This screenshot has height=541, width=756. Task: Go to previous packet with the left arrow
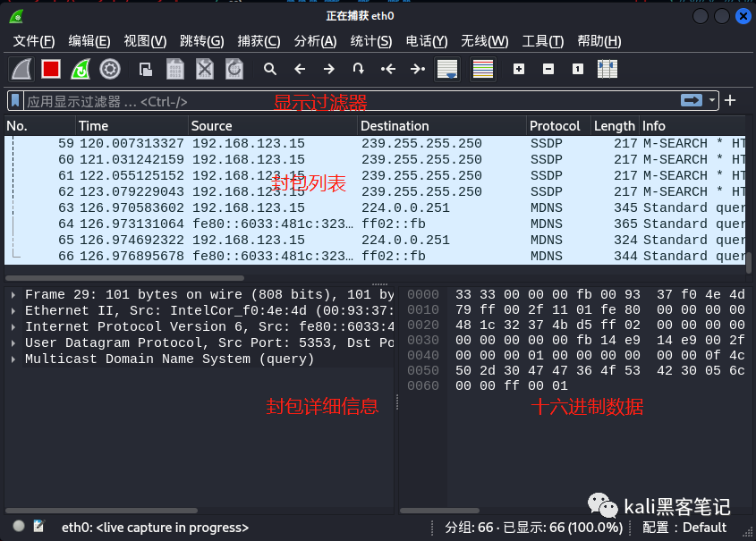point(300,70)
